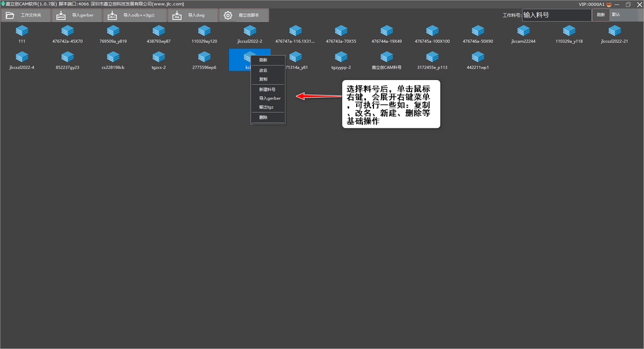Select job icon 769509a_y819
This screenshot has width=644, height=349.
pos(113,35)
